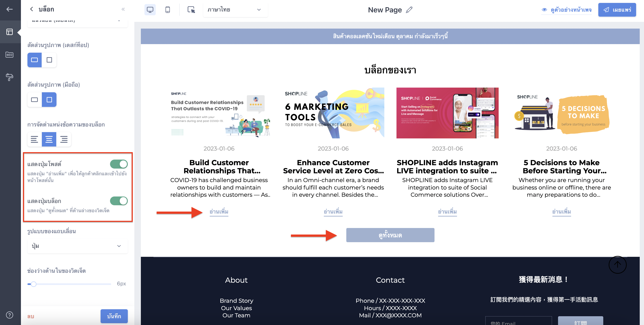Image resolution: width=644 pixels, height=325 pixels.
Task: Open the Instagram Social Commerce blog thumbnail
Action: tap(448, 113)
